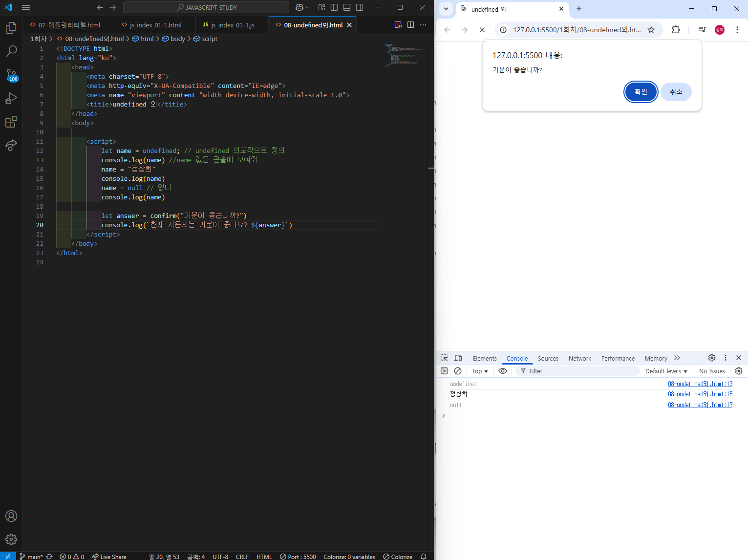
Task: Open Chrome media control icon
Action: click(702, 30)
